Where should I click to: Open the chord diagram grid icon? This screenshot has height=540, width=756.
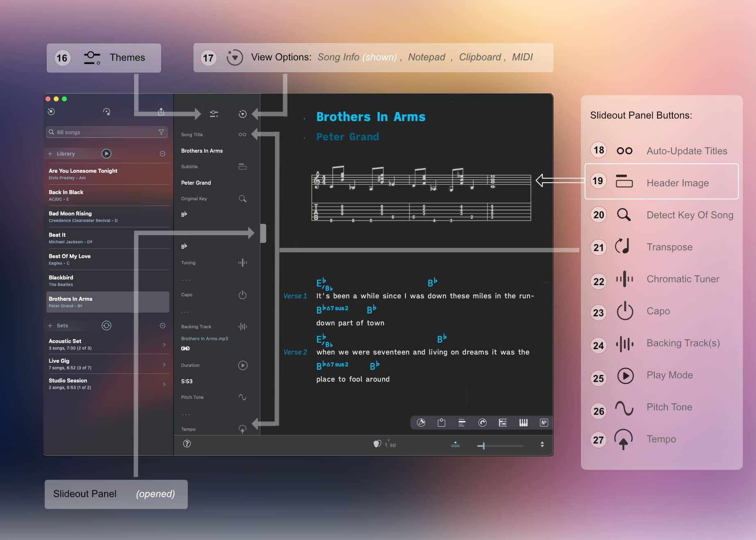[503, 423]
